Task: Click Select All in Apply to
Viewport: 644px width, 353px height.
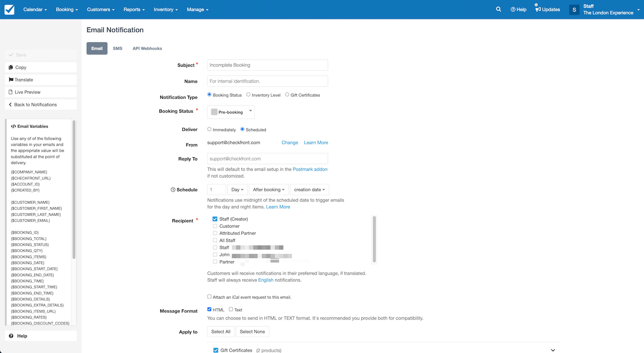Action: point(221,332)
